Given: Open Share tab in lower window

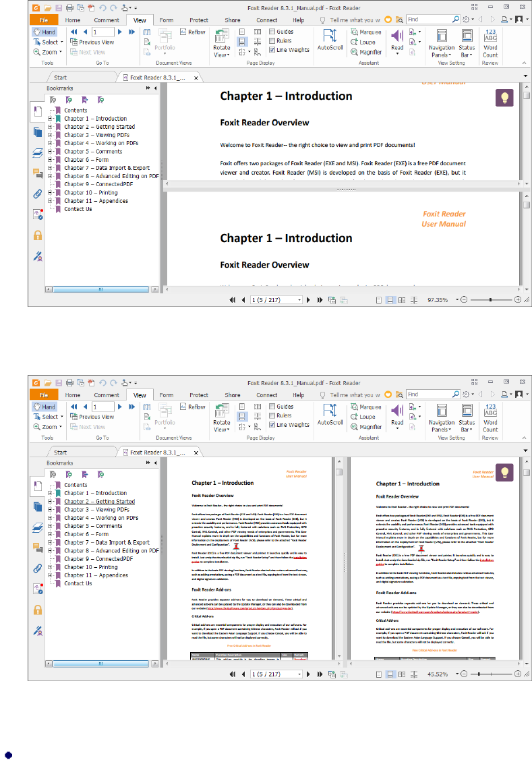Looking at the screenshot, I should [233, 395].
